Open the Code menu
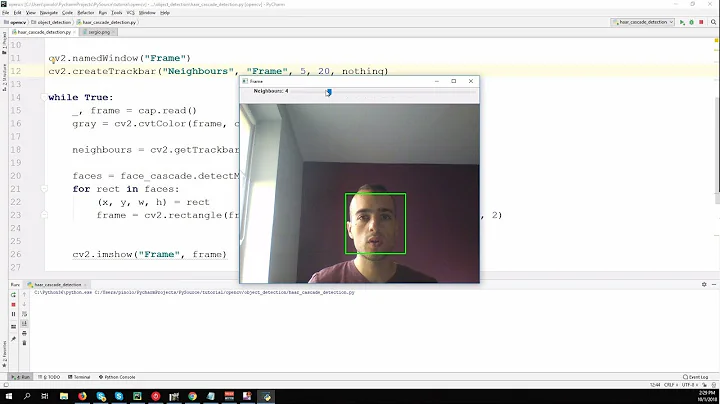Image resolution: width=720 pixels, height=404 pixels. tap(68, 13)
